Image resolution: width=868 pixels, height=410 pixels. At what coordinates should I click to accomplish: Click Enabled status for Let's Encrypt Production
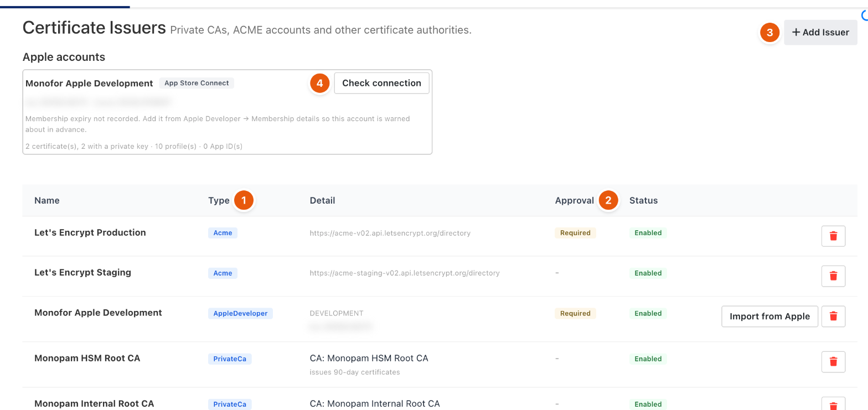[x=648, y=233]
